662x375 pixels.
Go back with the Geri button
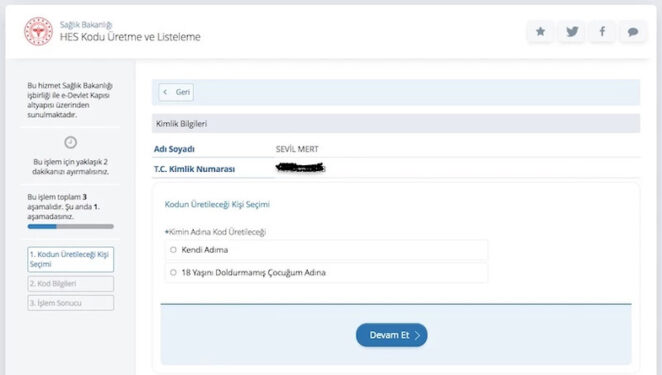click(x=176, y=92)
